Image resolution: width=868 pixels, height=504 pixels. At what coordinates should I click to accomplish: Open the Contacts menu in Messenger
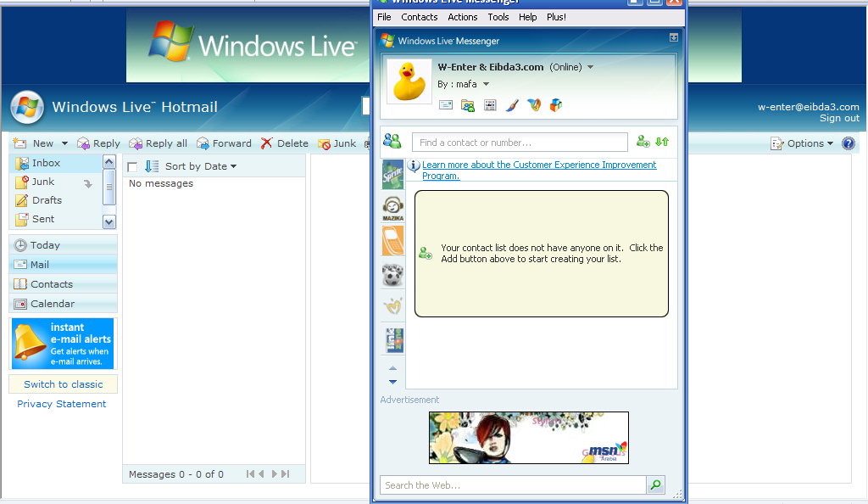[419, 17]
